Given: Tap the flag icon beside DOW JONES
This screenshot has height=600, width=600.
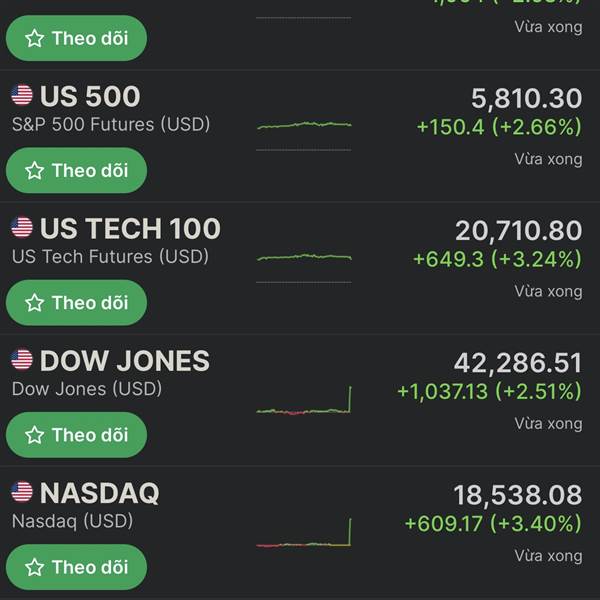Looking at the screenshot, I should (22, 360).
